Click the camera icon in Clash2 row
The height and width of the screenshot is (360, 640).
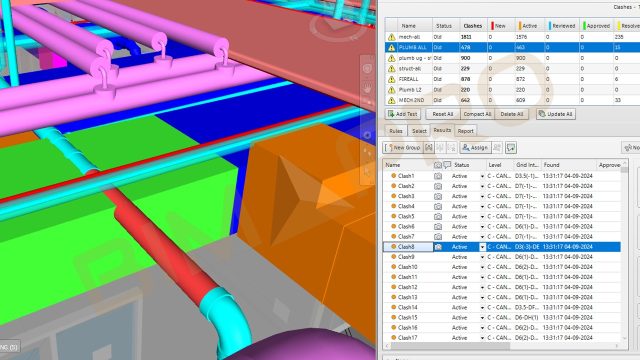438,186
